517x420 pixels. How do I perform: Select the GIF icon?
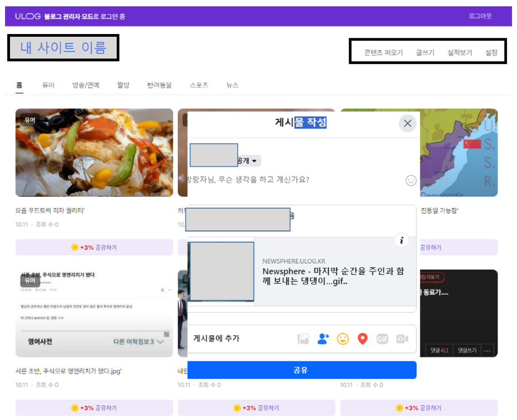coord(382,339)
